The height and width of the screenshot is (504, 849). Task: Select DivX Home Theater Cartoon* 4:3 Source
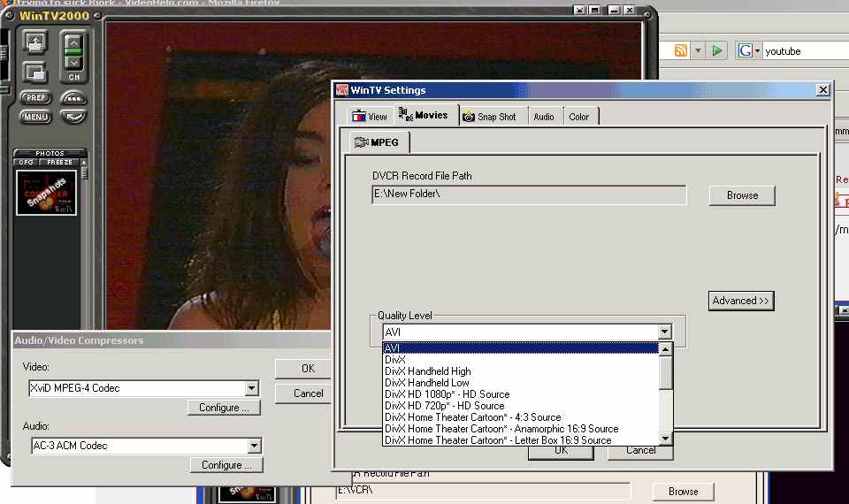(x=520, y=416)
